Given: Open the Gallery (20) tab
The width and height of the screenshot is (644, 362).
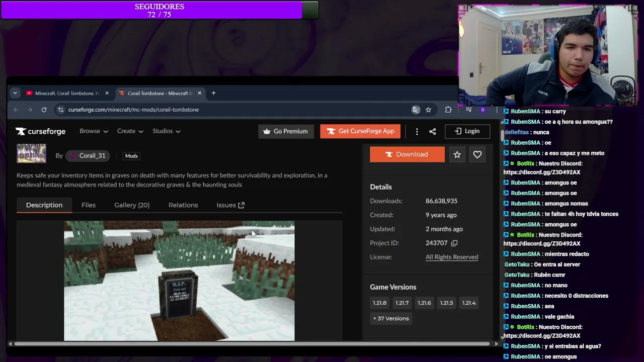Looking at the screenshot, I should 132,205.
